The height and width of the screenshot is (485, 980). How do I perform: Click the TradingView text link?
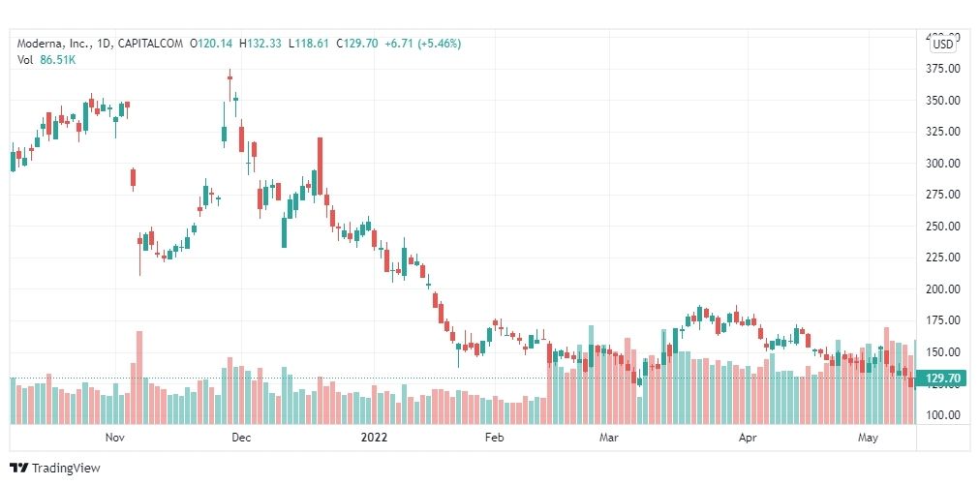(66, 469)
